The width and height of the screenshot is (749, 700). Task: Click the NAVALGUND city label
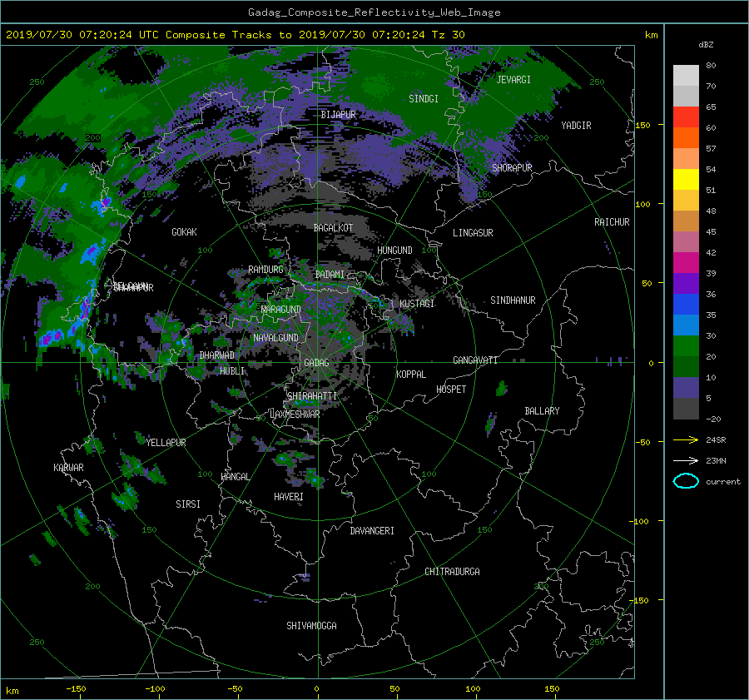(x=275, y=337)
